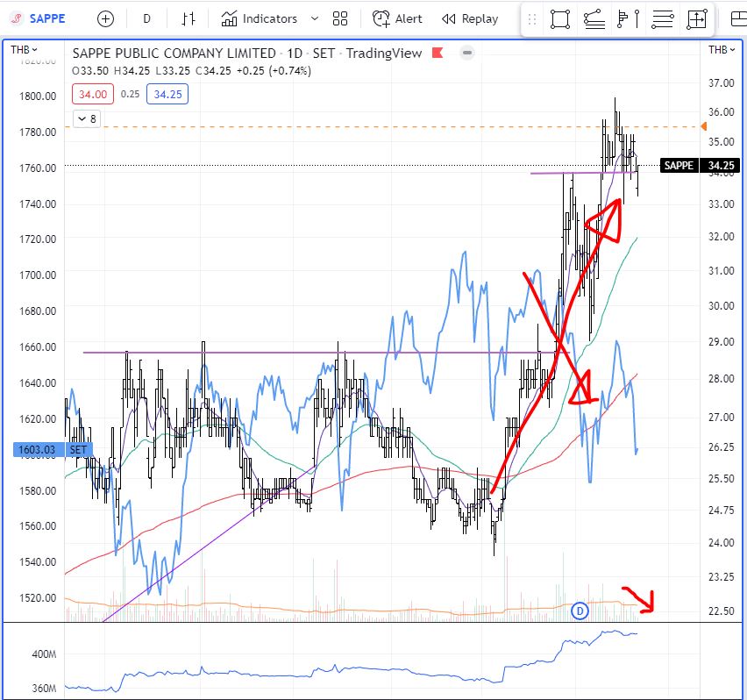Image resolution: width=747 pixels, height=700 pixels.
Task: Select the fixed range volume profile tool
Action: [x=629, y=19]
